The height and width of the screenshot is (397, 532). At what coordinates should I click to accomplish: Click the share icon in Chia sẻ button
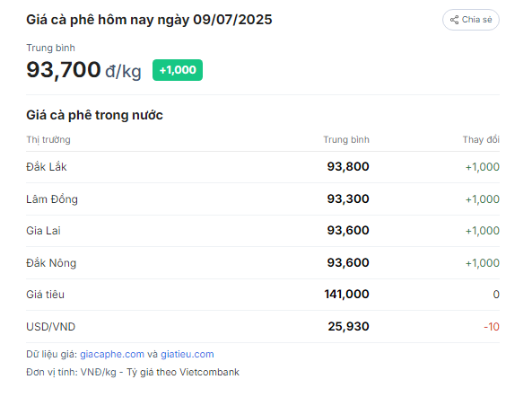click(x=454, y=20)
